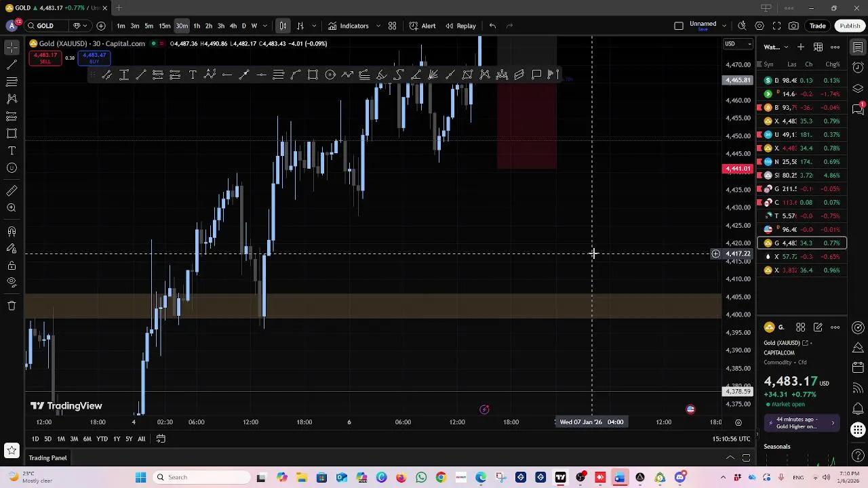Viewport: 868px width, 488px height.
Task: Select the ruler measure tool
Action: (x=12, y=190)
